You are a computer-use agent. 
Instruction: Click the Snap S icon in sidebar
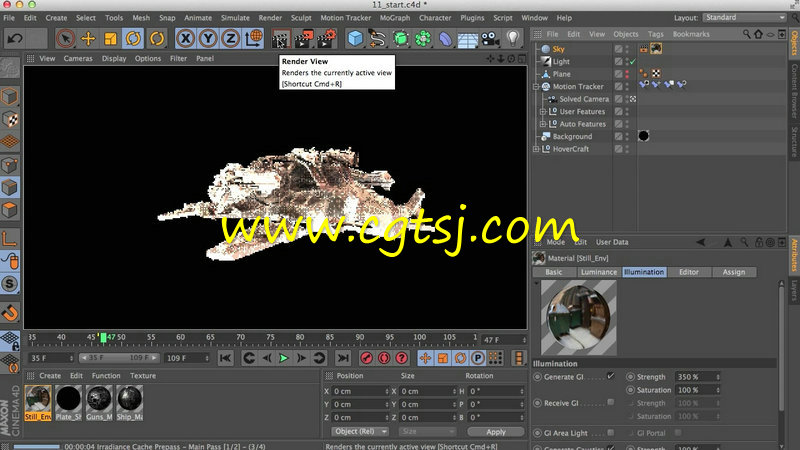point(10,284)
